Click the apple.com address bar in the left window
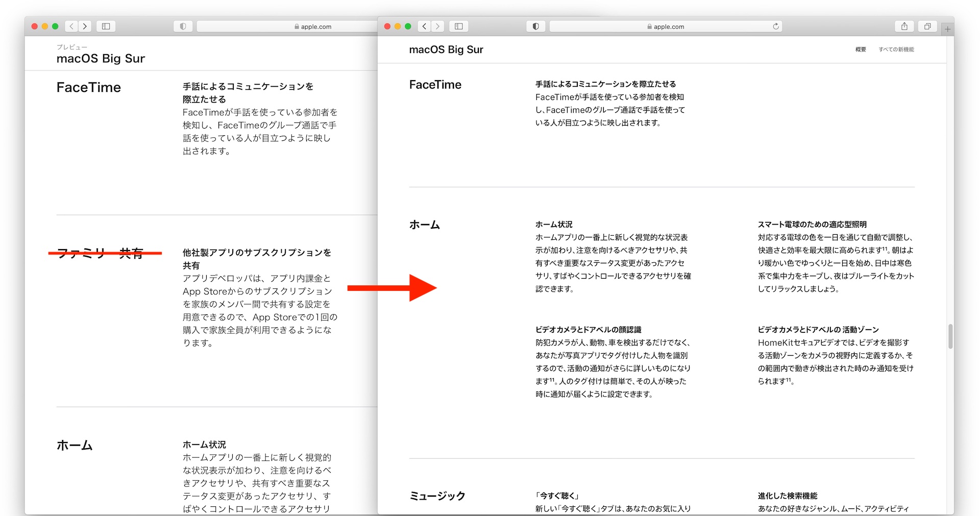This screenshot has height=516, width=980. (x=287, y=27)
